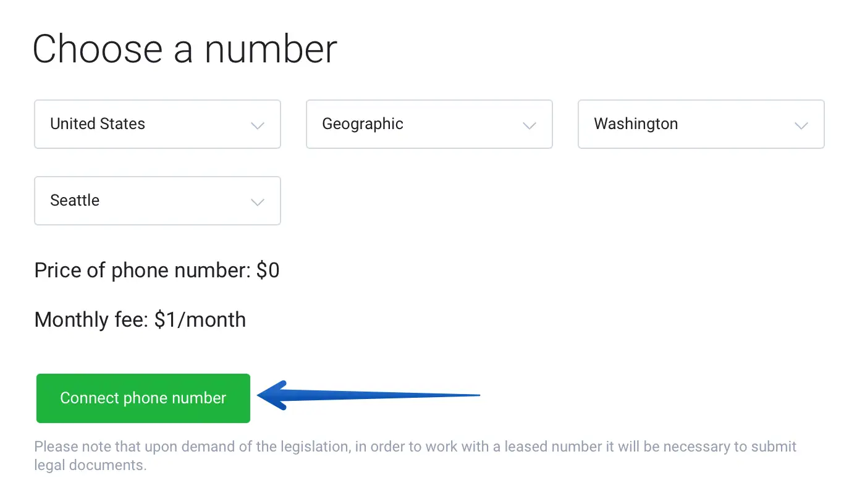Open the United States country dropdown

click(158, 124)
